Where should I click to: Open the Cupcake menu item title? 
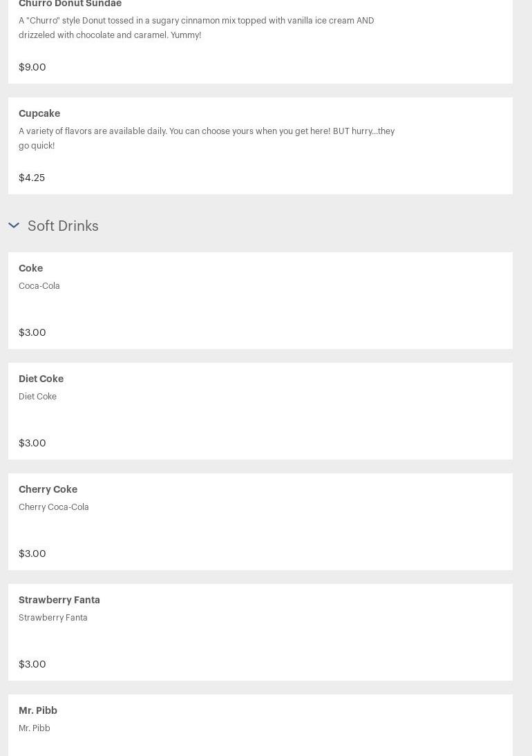(39, 113)
